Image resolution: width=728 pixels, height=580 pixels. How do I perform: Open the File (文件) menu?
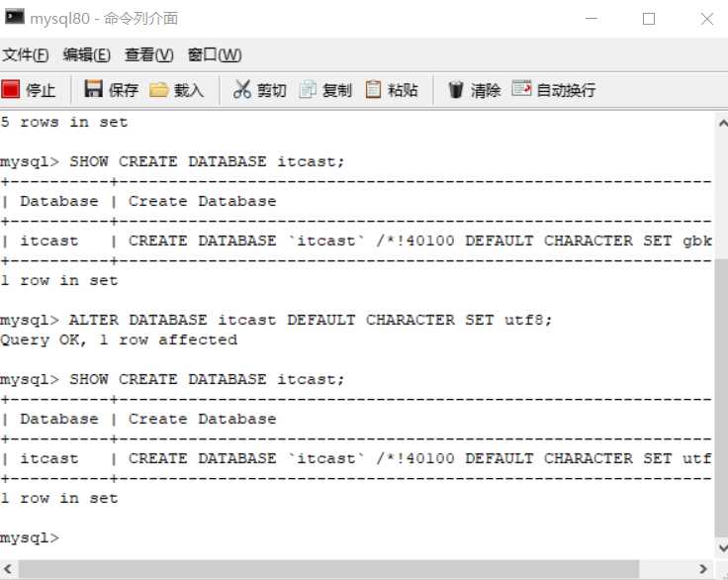pos(25,54)
